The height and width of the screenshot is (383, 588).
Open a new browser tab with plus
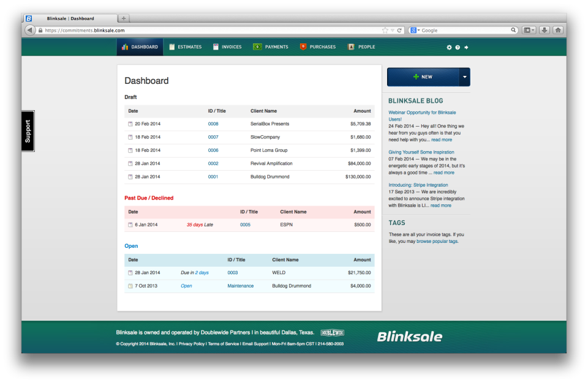coord(123,18)
